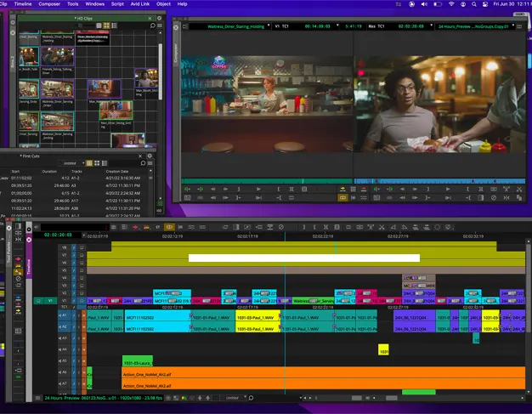Step one frame back in source monitor
532x414 pixels.
213,189
